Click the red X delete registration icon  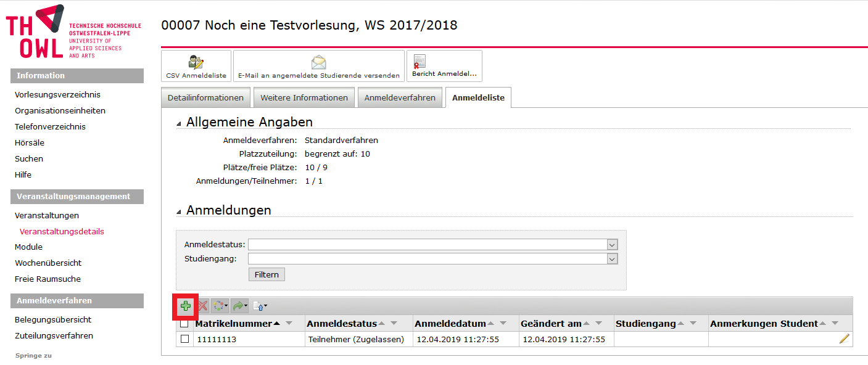click(202, 306)
